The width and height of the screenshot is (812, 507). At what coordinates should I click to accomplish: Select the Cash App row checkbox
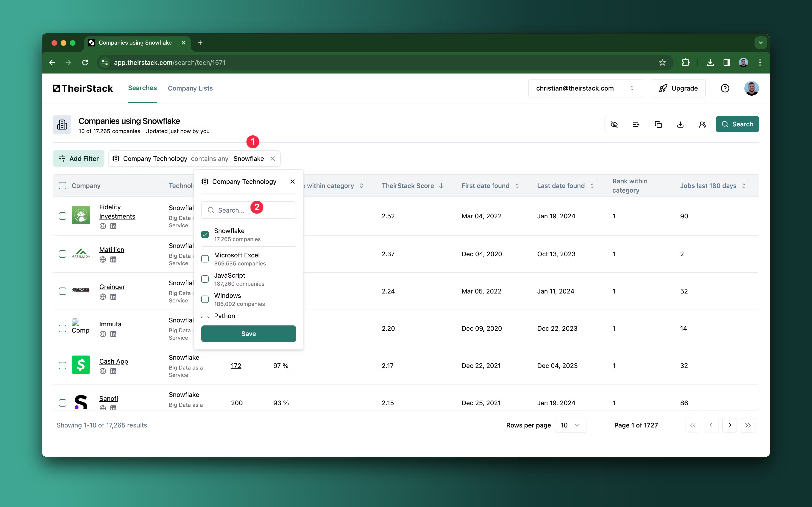click(x=62, y=365)
